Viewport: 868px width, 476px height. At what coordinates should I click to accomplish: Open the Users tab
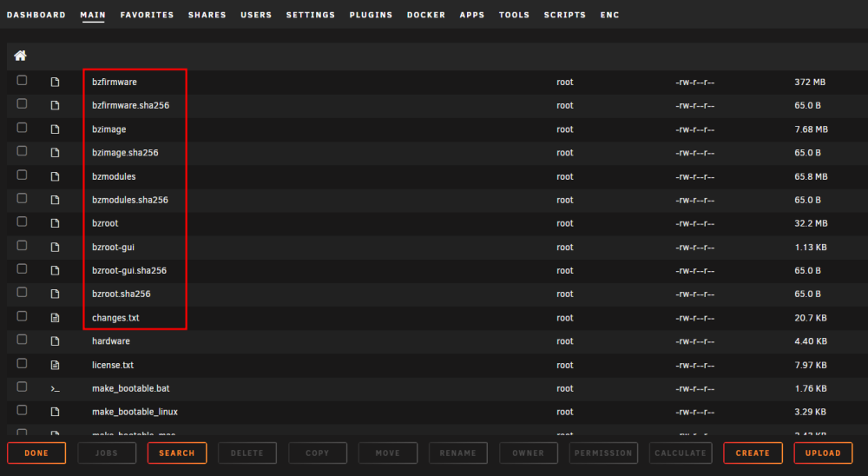256,15
